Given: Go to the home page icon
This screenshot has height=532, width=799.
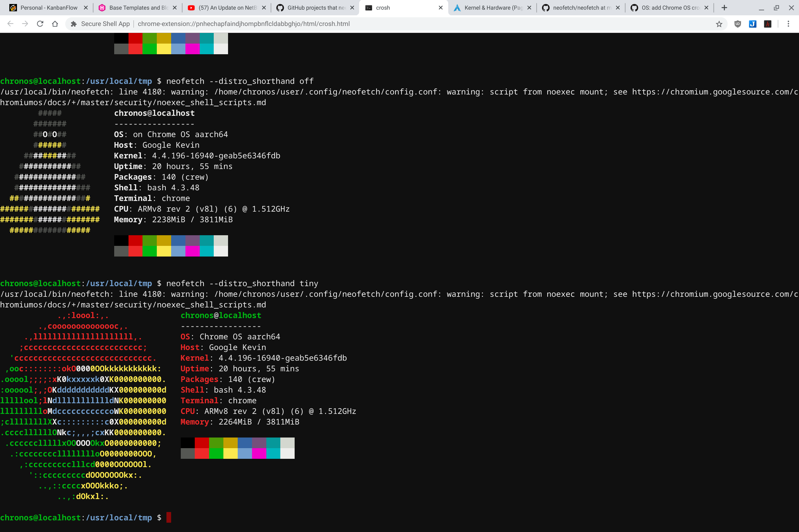Looking at the screenshot, I should coord(55,24).
